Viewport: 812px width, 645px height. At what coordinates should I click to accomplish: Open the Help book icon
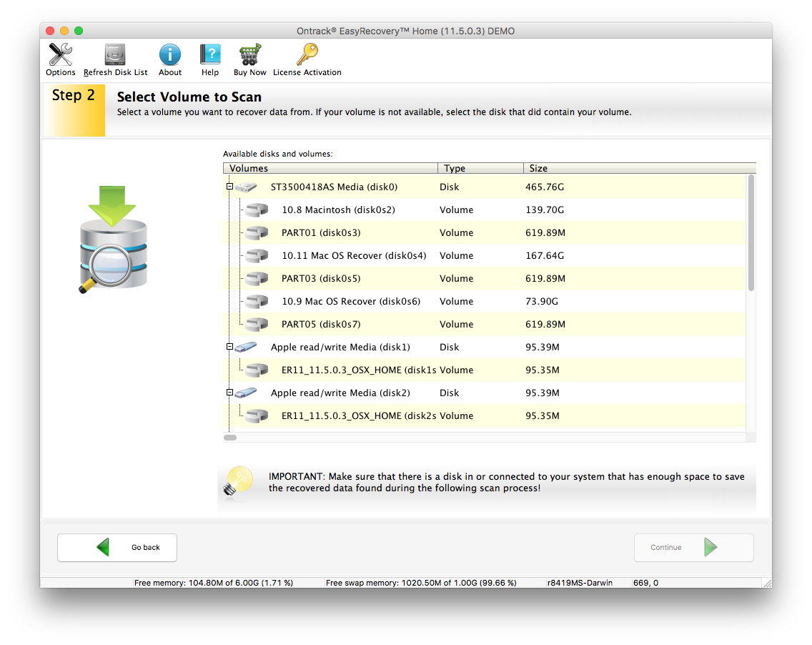point(210,54)
